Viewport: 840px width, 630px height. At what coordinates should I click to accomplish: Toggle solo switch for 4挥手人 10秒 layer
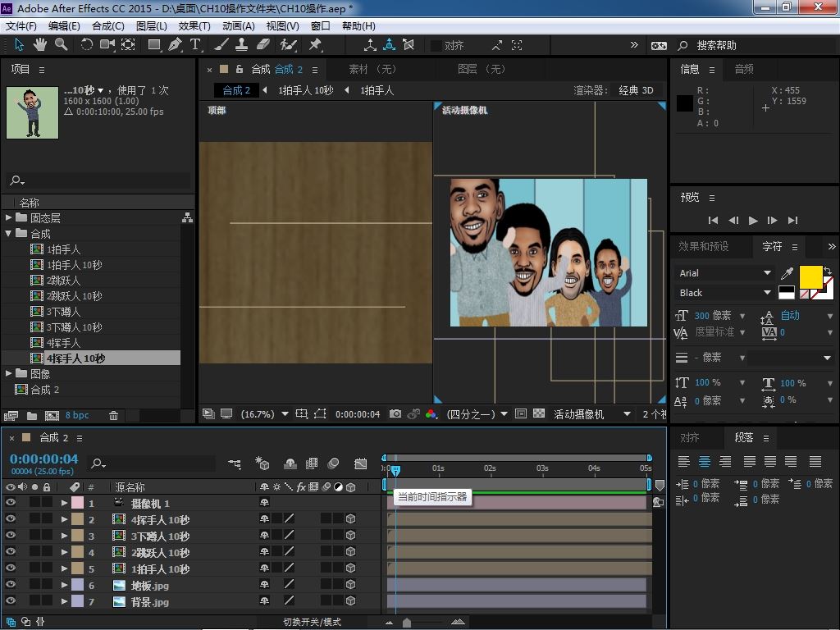click(x=34, y=518)
